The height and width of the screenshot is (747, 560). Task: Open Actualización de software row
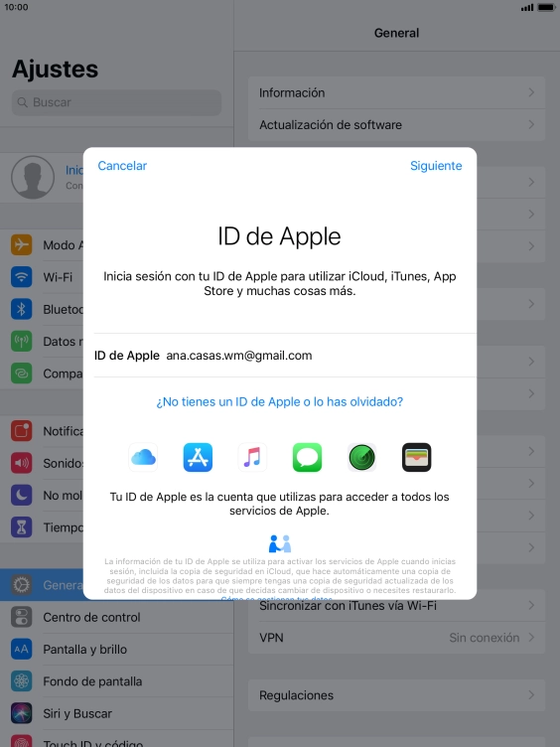[397, 125]
